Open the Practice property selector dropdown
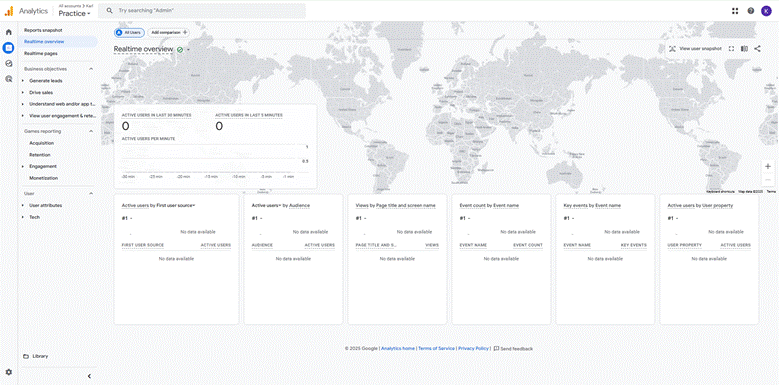 tap(75, 13)
